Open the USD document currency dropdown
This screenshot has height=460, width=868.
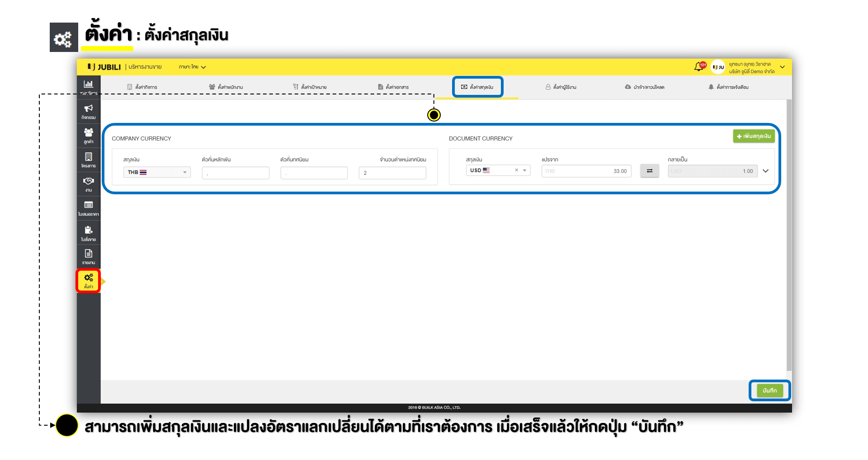click(524, 170)
